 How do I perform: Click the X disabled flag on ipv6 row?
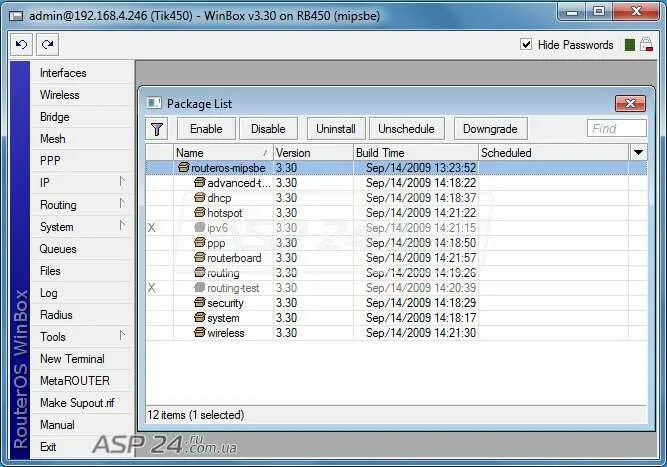tap(151, 228)
